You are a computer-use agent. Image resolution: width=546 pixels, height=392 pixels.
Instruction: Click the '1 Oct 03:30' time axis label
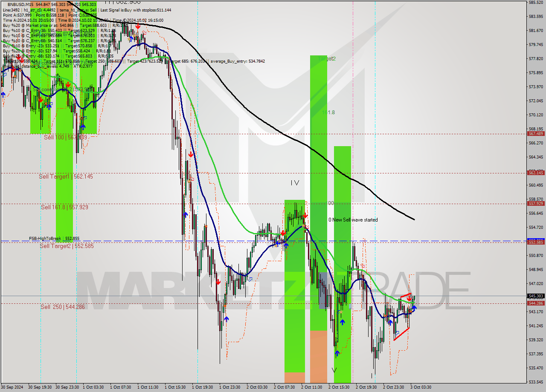click(x=93, y=387)
